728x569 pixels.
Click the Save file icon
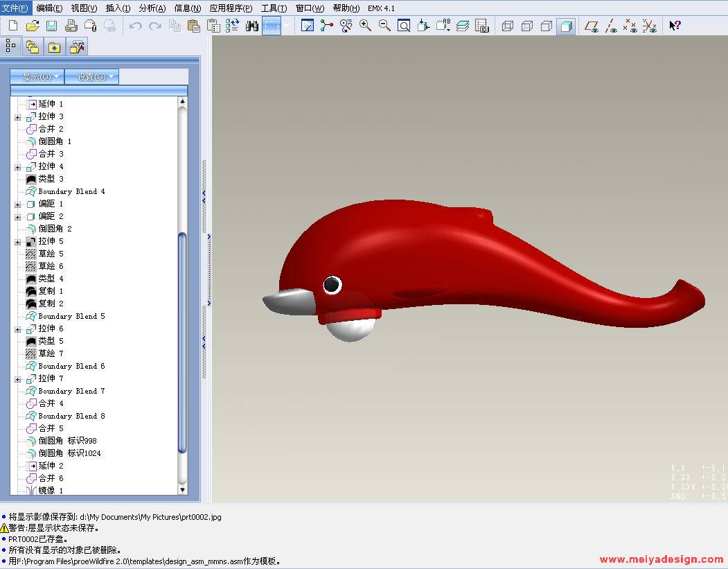[x=51, y=26]
